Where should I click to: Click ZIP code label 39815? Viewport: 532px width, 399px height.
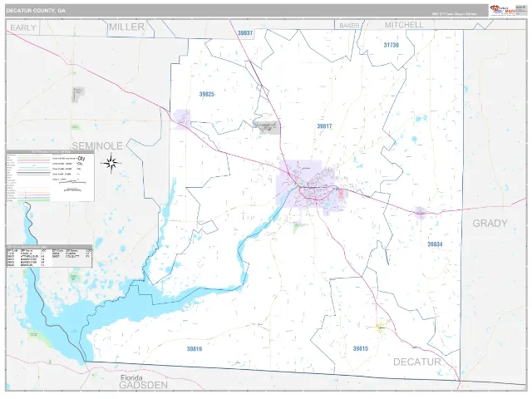(360, 348)
